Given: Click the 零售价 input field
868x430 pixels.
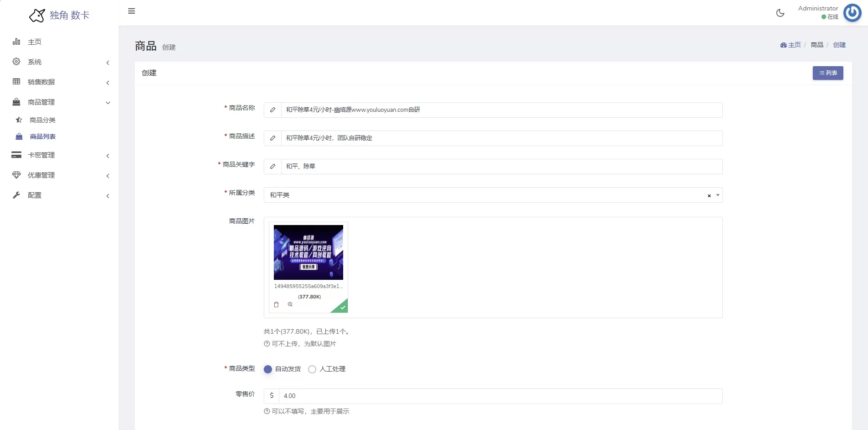Looking at the screenshot, I should click(500, 396).
